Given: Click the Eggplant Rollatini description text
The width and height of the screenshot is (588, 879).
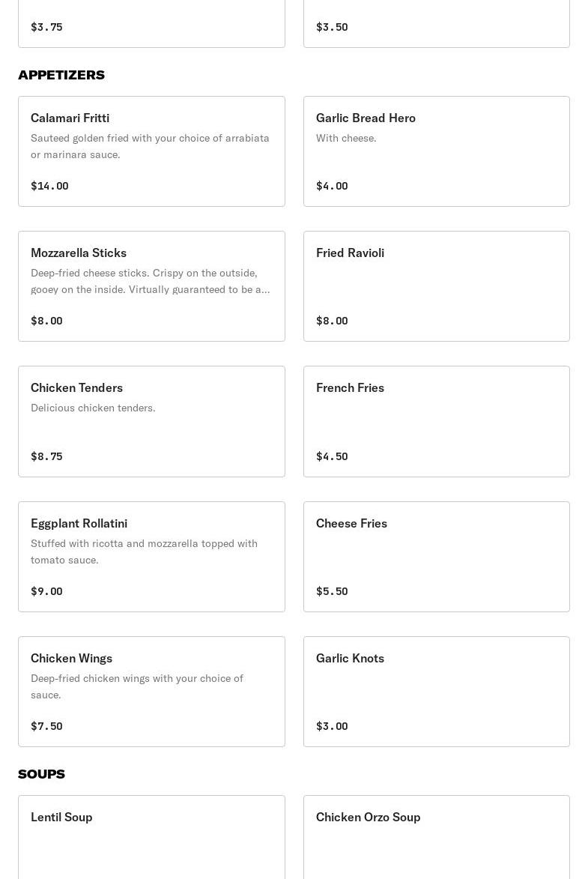Looking at the screenshot, I should [144, 552].
